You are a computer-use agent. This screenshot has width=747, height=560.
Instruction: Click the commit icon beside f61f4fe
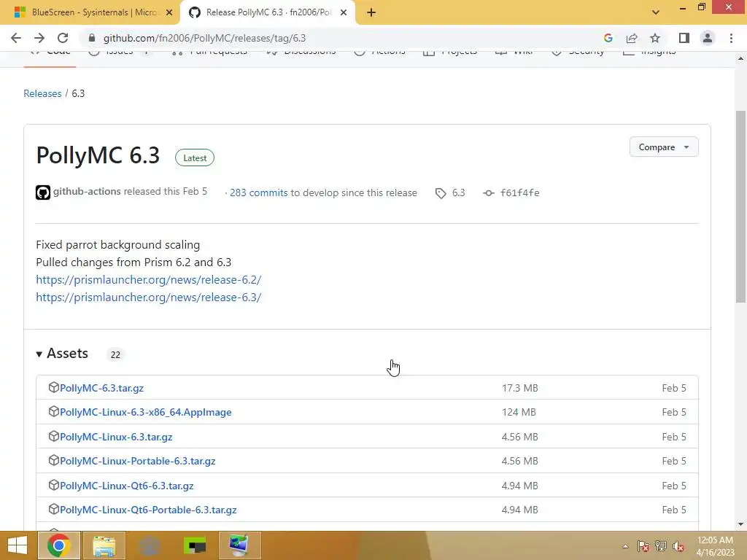[x=488, y=192]
